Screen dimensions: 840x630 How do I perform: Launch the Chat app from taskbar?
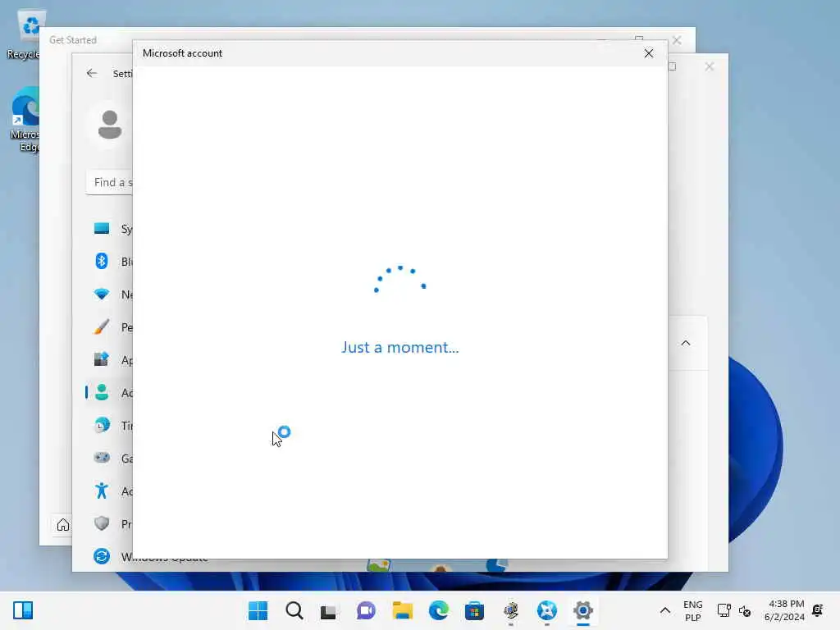point(367,610)
